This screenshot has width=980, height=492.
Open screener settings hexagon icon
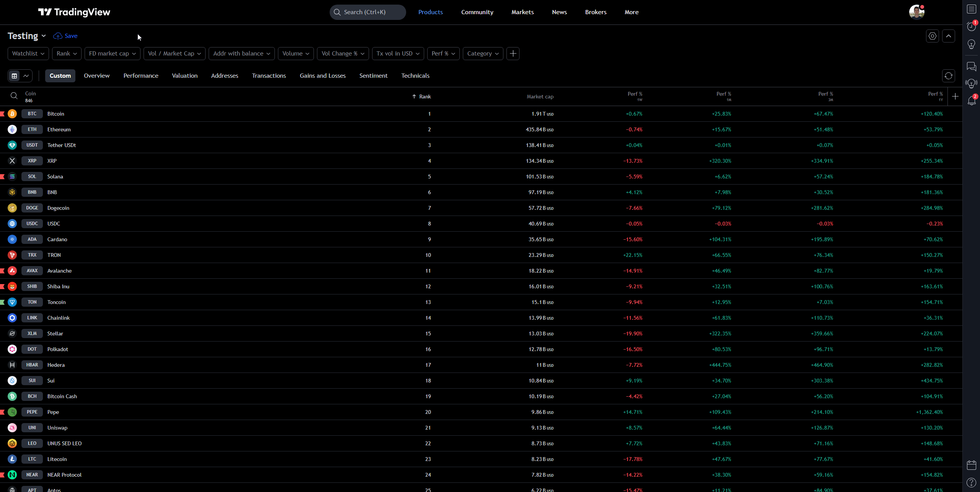[x=933, y=36]
